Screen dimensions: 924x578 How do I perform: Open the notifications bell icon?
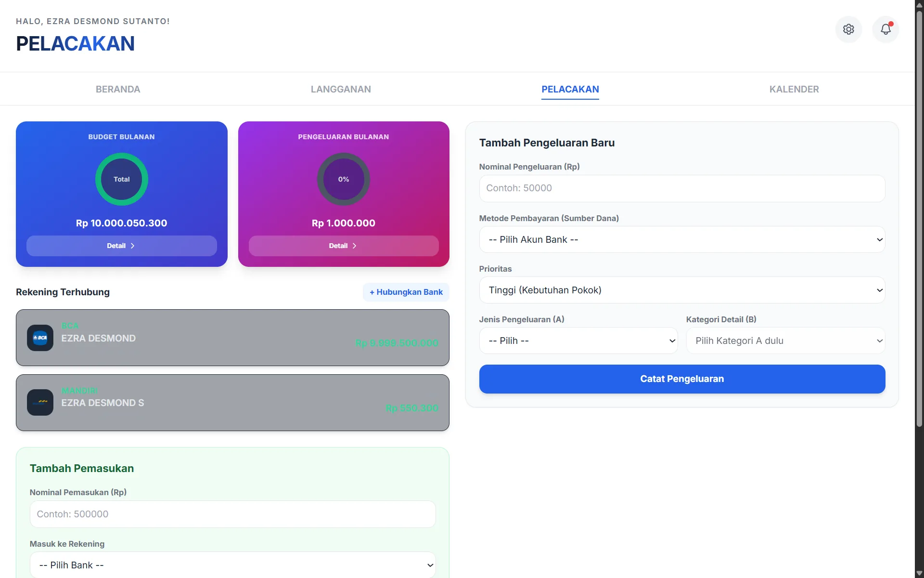pos(885,29)
